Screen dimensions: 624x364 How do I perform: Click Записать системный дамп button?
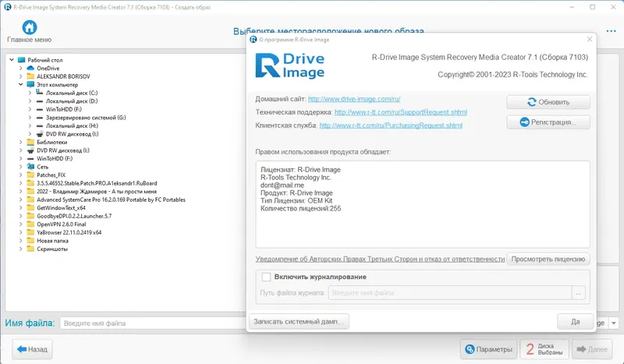(x=299, y=321)
